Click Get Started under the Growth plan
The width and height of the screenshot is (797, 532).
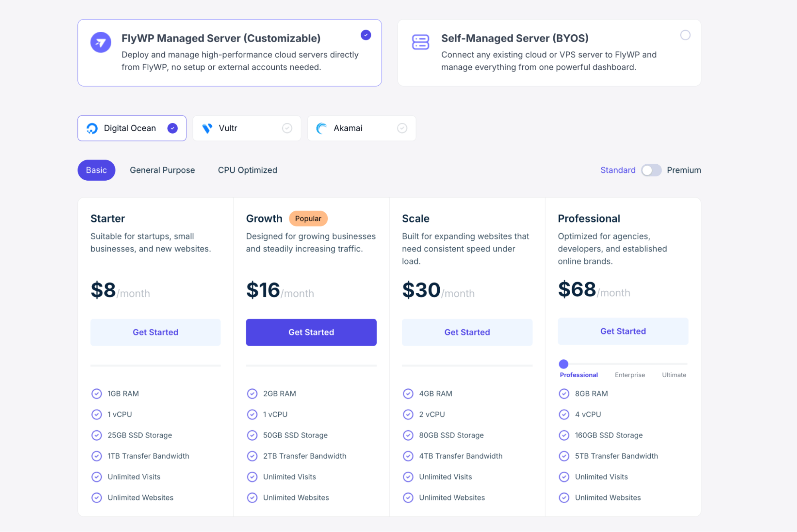pos(311,332)
